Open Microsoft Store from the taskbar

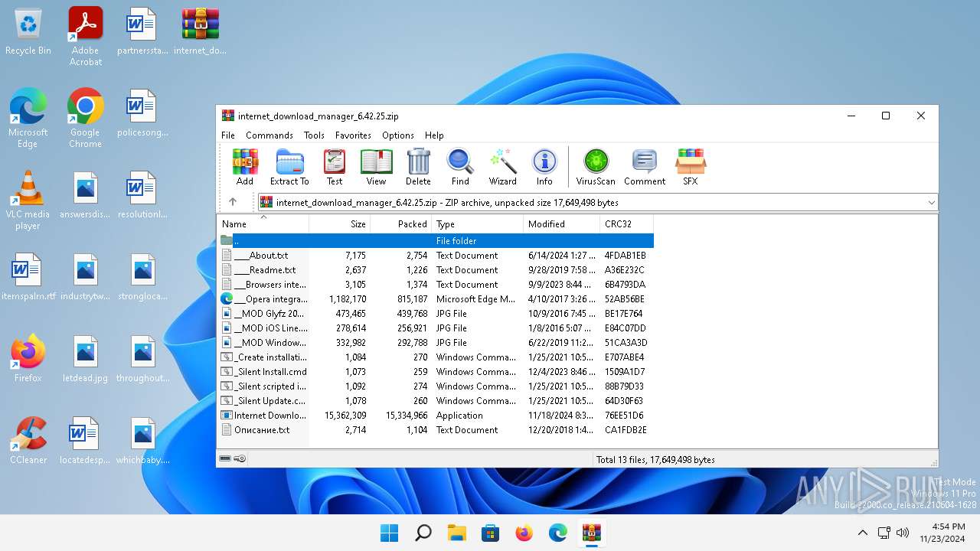pyautogui.click(x=490, y=533)
